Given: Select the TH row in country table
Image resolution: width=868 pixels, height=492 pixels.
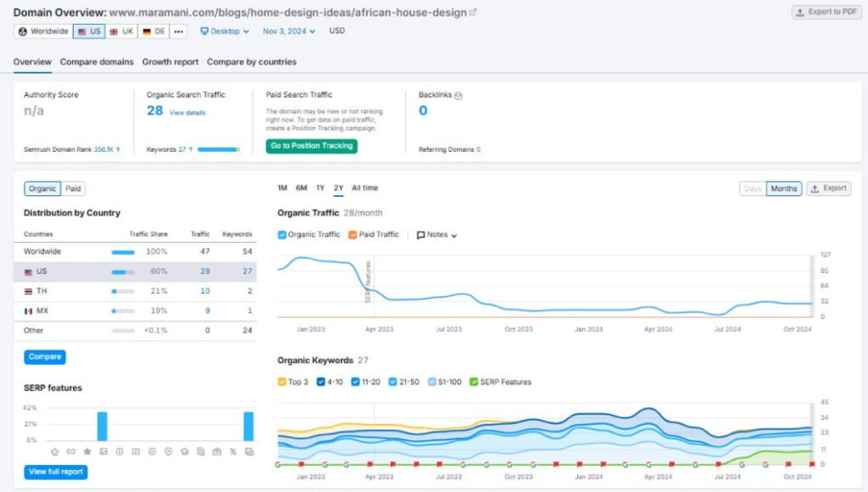Looking at the screenshot, I should pyautogui.click(x=135, y=291).
